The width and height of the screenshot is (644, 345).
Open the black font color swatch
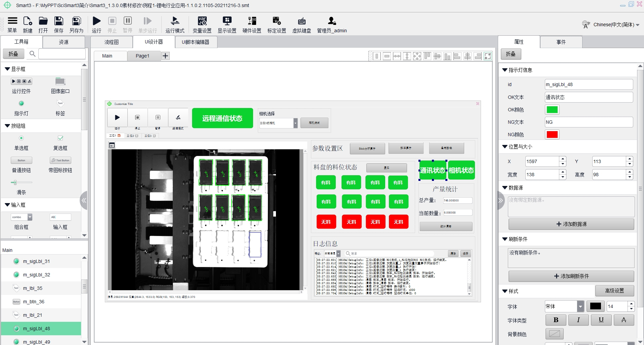(x=595, y=306)
